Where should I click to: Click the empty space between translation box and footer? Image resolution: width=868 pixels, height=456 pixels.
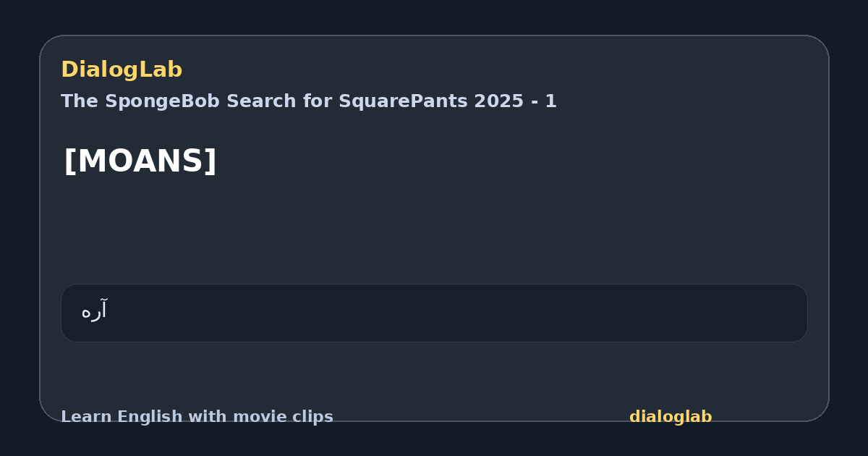[434, 373]
